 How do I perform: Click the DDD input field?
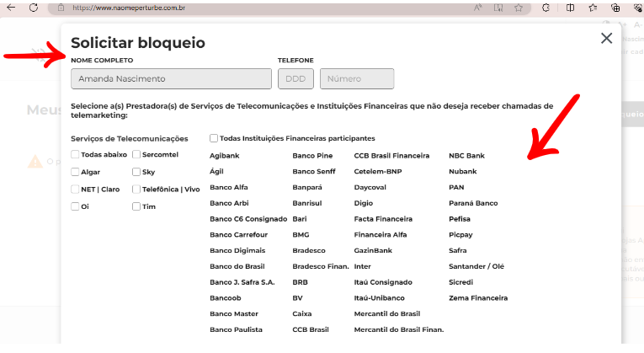click(295, 78)
